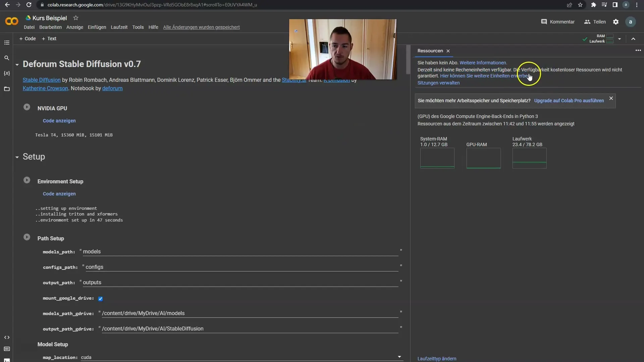Open the account avatar menu in Colab
The height and width of the screenshot is (362, 644).
point(631,22)
